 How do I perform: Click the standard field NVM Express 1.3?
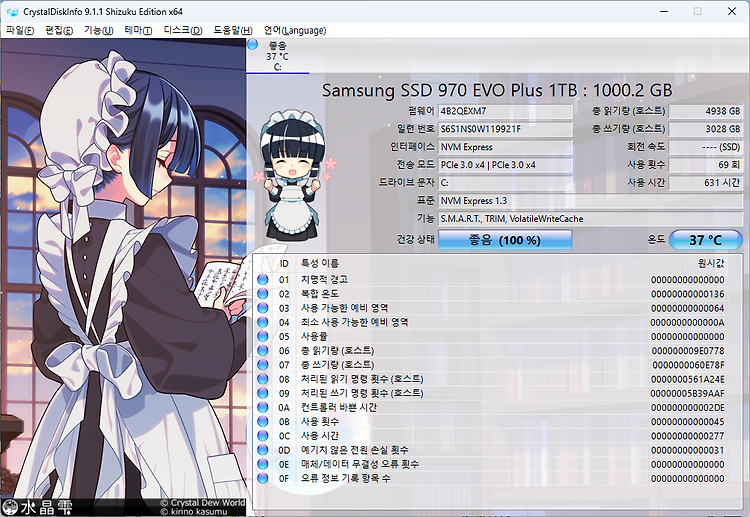pos(590,200)
